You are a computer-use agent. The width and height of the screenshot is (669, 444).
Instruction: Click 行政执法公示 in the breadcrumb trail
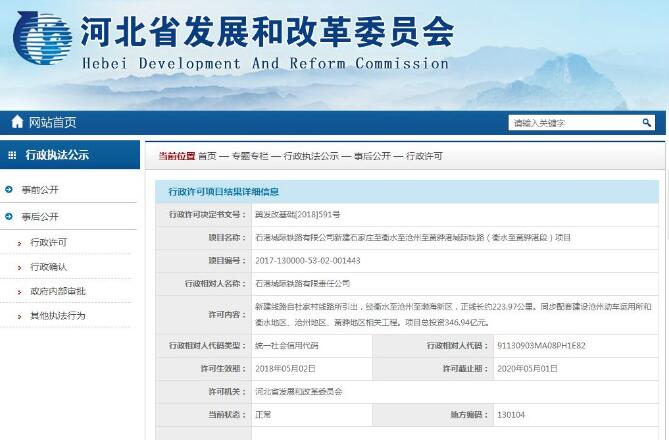click(x=308, y=156)
